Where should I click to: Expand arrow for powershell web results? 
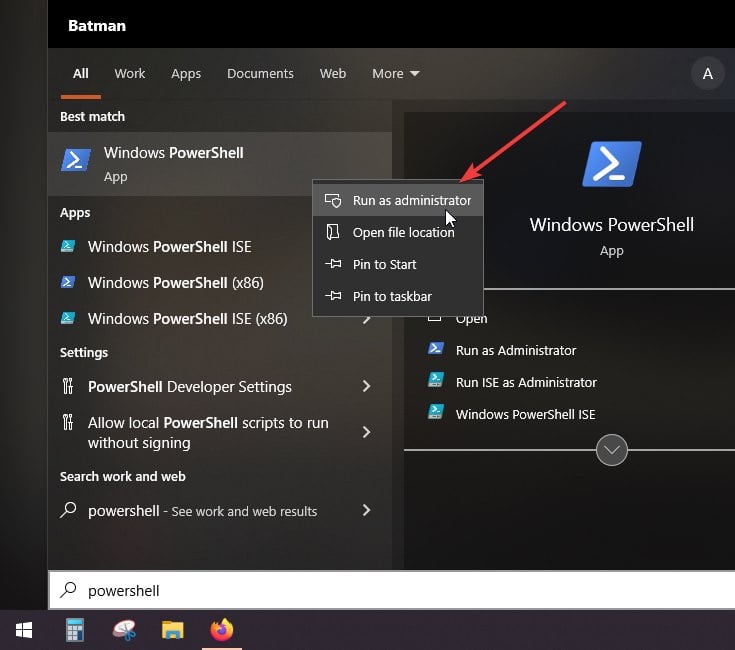click(x=367, y=510)
